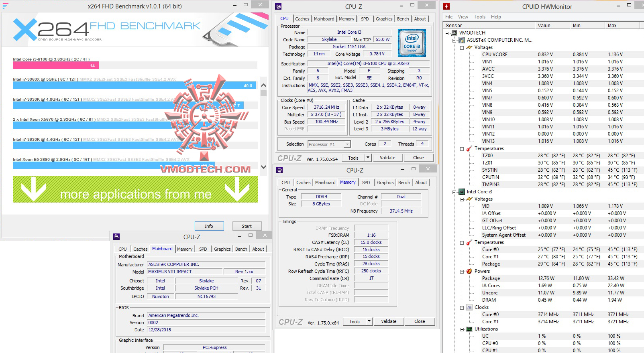Viewport: 644px width, 353px height.
Task: Click the Sensor column header in HWMonitor
Action: pyautogui.click(x=489, y=25)
